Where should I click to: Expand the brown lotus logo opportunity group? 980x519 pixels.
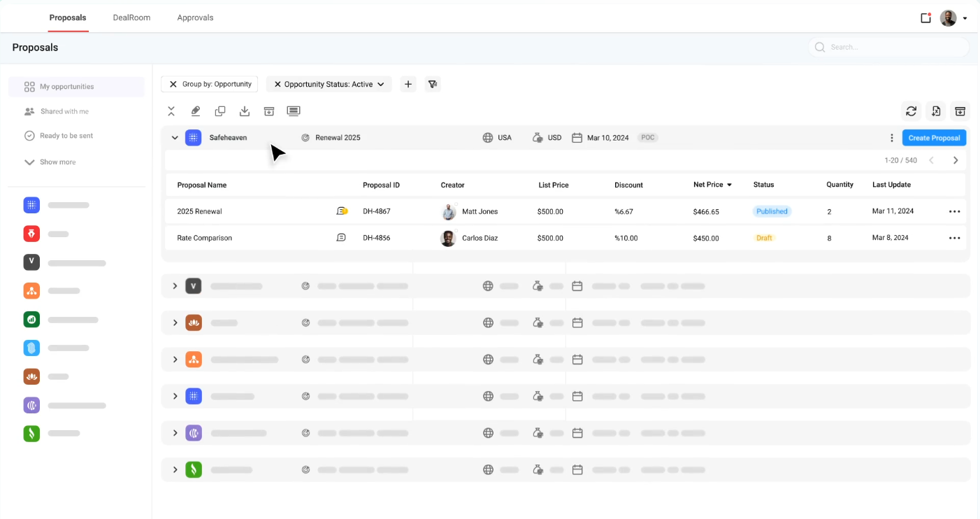click(x=175, y=322)
